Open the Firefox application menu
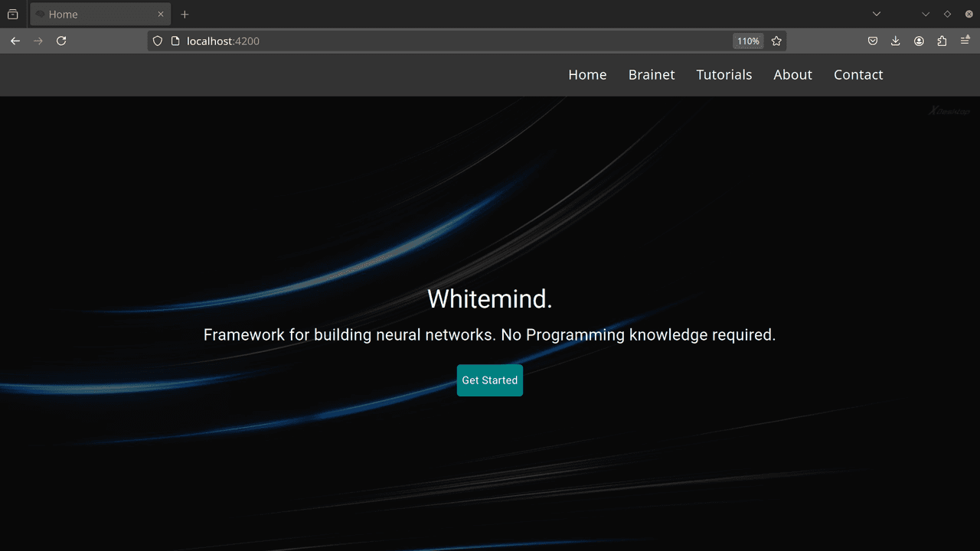 [965, 41]
